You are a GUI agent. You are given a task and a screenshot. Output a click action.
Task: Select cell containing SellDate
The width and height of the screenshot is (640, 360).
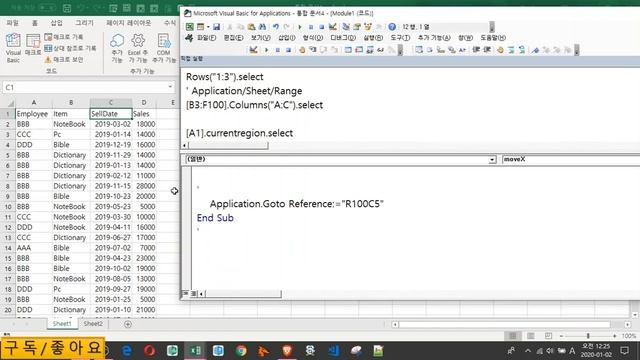[x=111, y=113]
